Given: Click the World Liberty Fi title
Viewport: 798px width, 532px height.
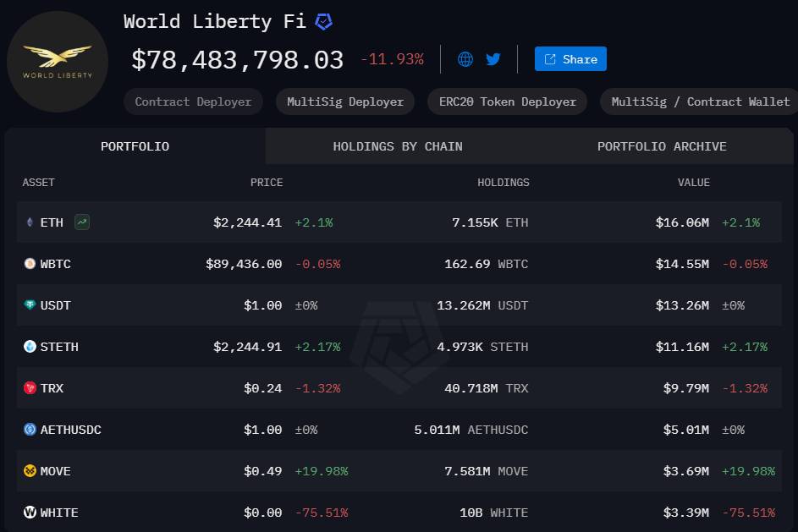Looking at the screenshot, I should [215, 21].
